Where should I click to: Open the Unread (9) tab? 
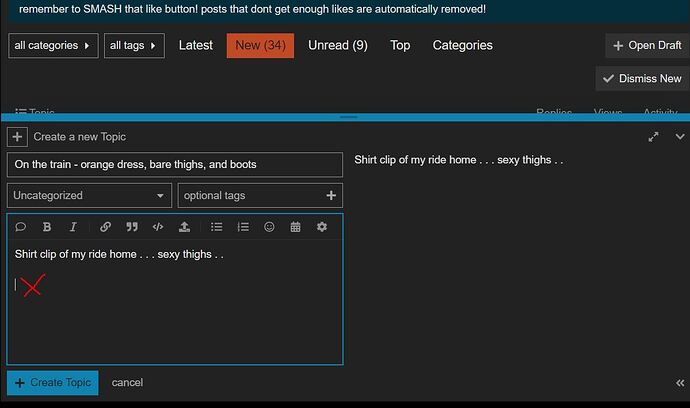pyautogui.click(x=338, y=45)
